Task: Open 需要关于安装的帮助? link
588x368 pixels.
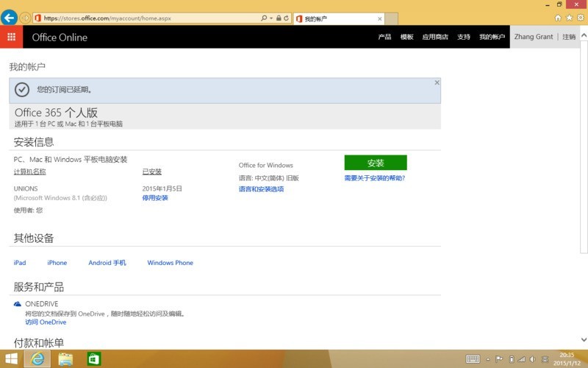Action: pyautogui.click(x=375, y=178)
